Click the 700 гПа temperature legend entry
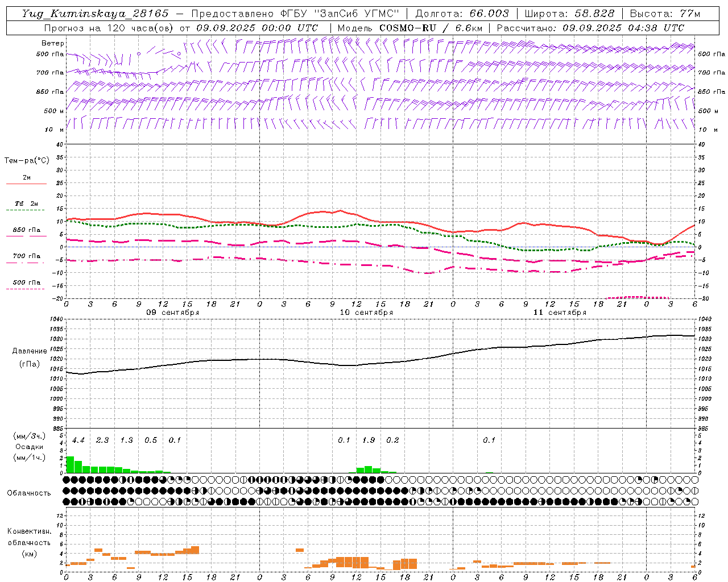 click(27, 256)
